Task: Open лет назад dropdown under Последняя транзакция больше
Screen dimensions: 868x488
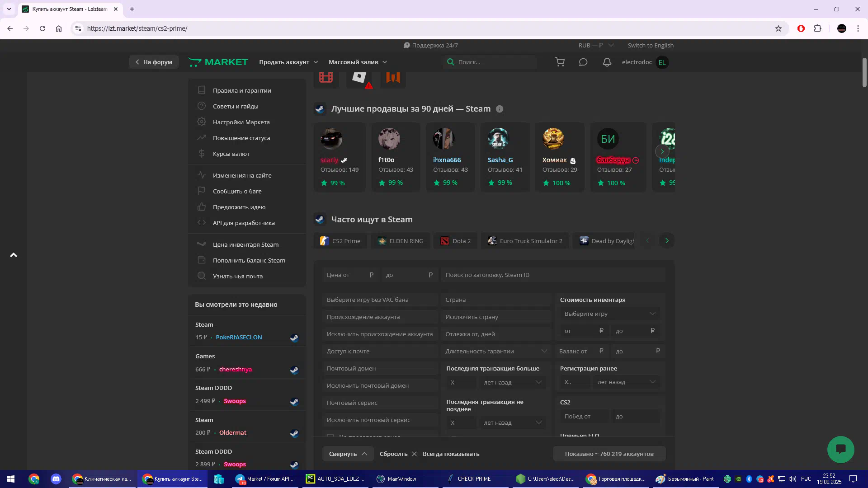Action: pyautogui.click(x=512, y=382)
